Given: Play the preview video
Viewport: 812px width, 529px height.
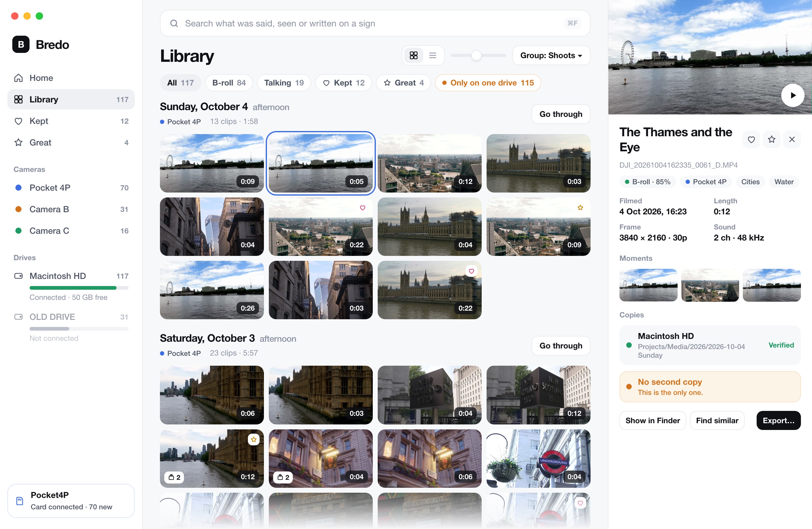Looking at the screenshot, I should tap(793, 95).
